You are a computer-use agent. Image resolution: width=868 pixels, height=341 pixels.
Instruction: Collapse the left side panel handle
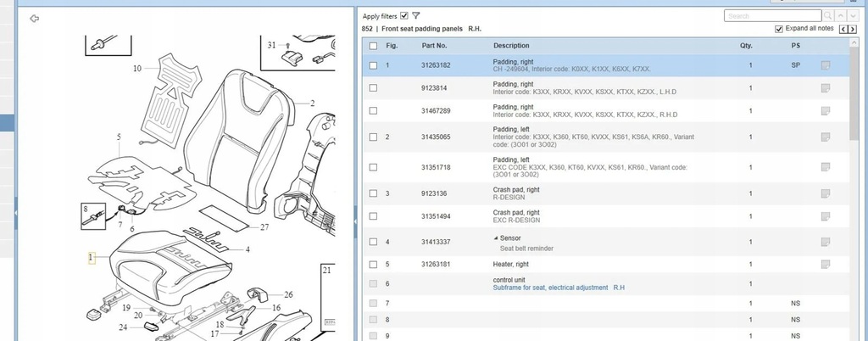click(x=16, y=213)
